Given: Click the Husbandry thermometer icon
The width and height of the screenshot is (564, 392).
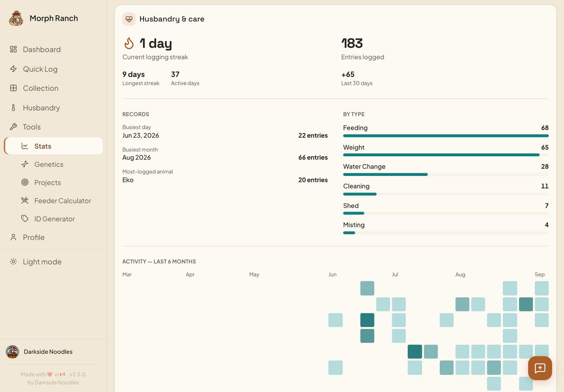Looking at the screenshot, I should 13,108.
